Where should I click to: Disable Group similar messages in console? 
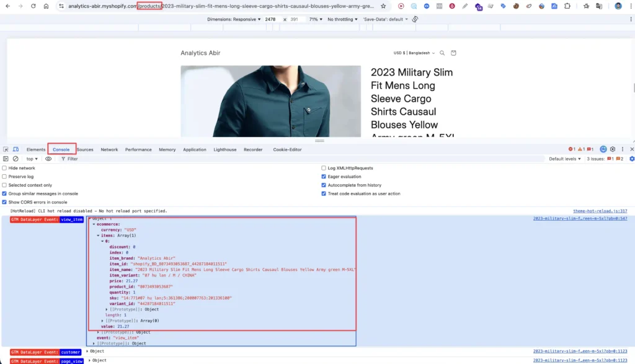point(5,193)
